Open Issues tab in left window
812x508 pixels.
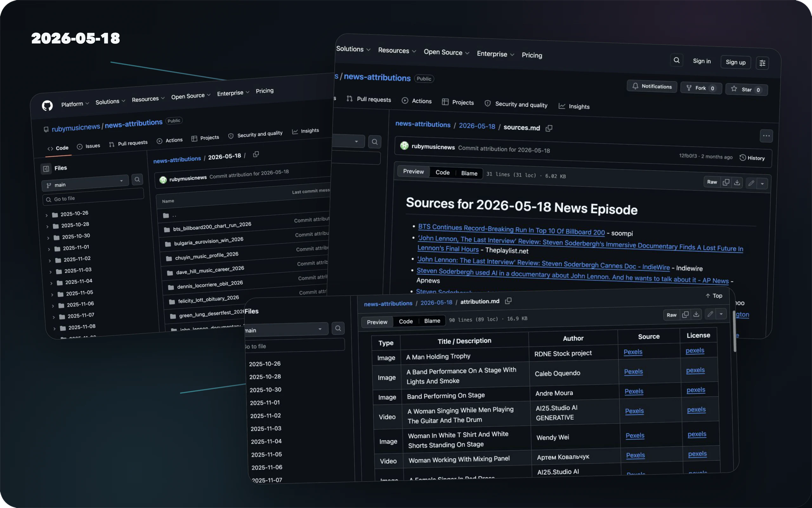click(88, 146)
